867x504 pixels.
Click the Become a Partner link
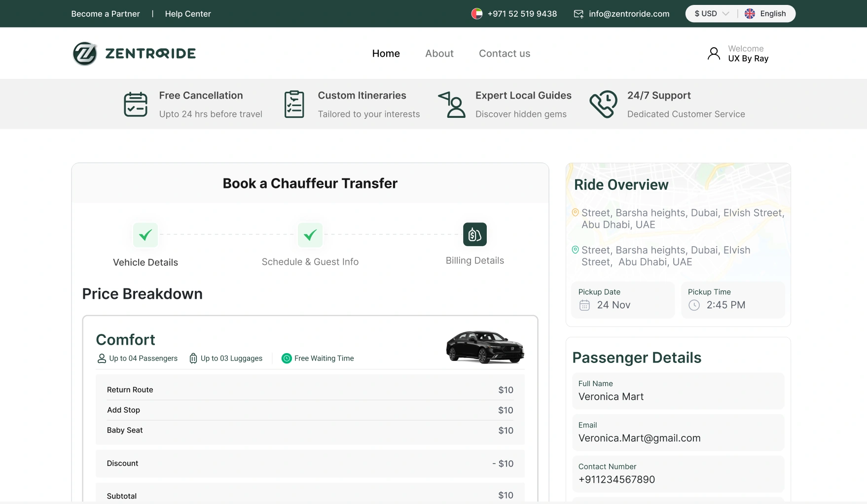coord(106,14)
